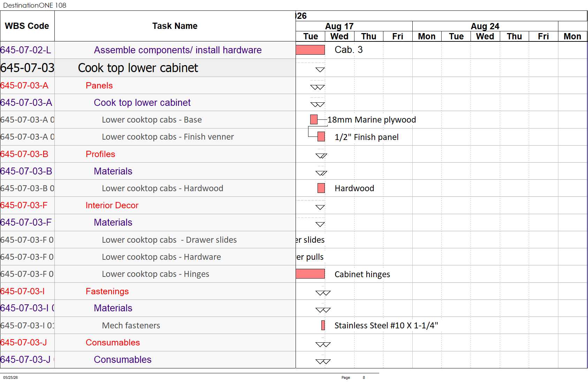The width and height of the screenshot is (588, 382).
Task: Click the 05/25/26 footer date
Action: coord(10,377)
